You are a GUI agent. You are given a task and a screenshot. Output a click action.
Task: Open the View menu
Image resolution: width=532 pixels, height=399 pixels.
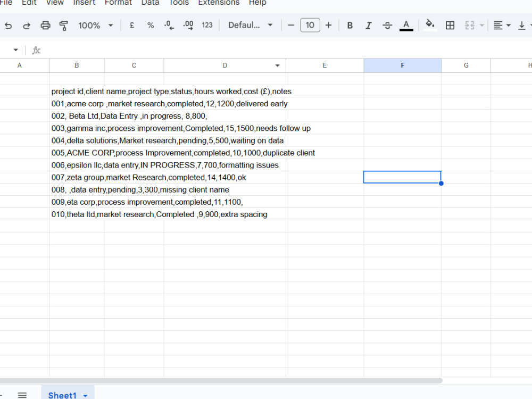(55, 3)
